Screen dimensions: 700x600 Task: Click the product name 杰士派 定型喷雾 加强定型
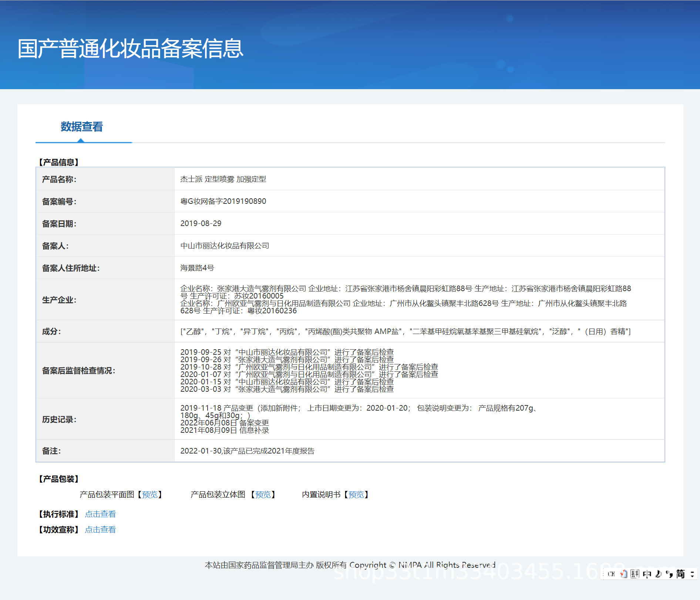[x=223, y=179]
